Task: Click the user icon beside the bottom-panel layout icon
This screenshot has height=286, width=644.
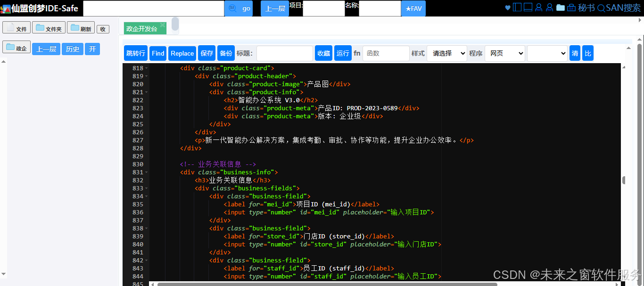Action: [539, 8]
